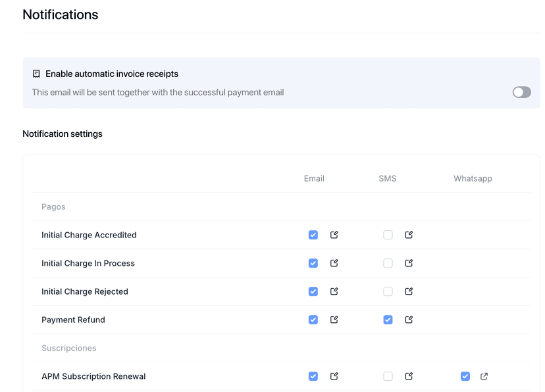The height and width of the screenshot is (392, 545).
Task: Edit the Email template for Initial Charge Rejected
Action: click(334, 291)
